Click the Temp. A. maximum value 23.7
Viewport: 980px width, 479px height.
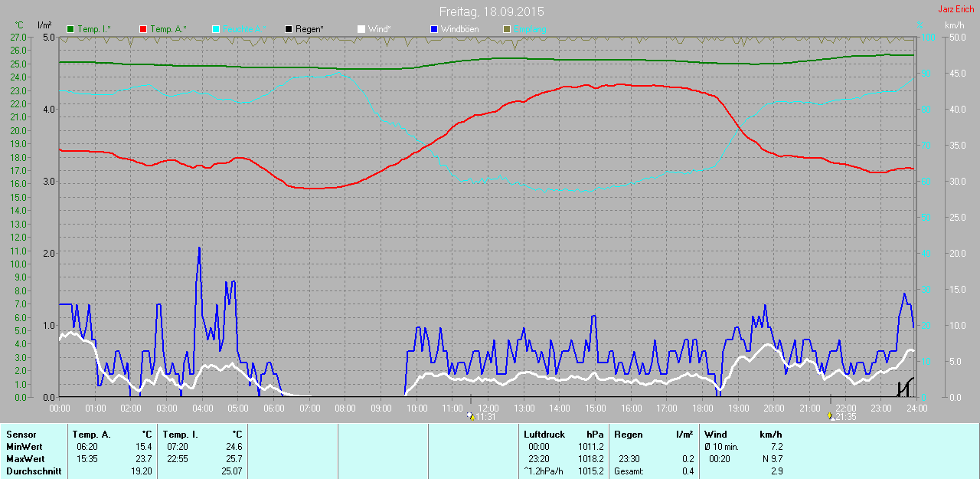tap(144, 459)
